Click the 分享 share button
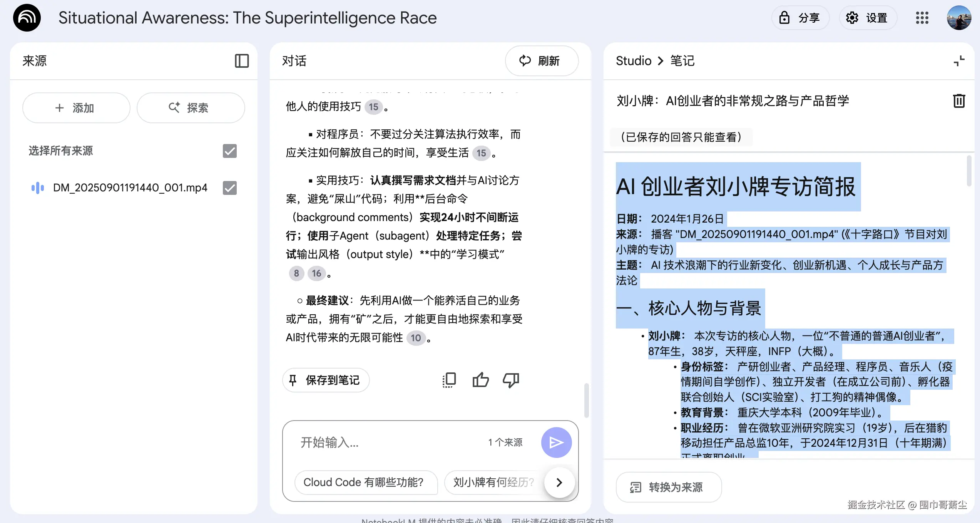The image size is (980, 523). click(x=800, y=18)
